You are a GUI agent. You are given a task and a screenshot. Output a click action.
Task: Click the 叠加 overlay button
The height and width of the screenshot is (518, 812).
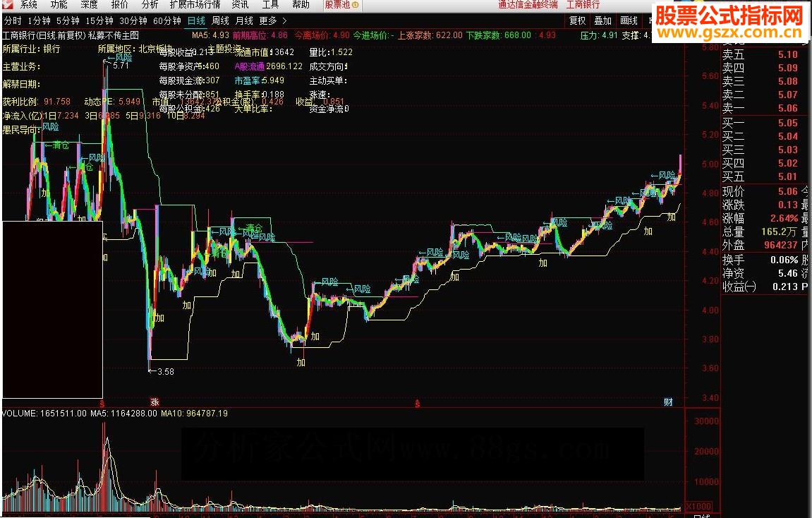point(602,20)
